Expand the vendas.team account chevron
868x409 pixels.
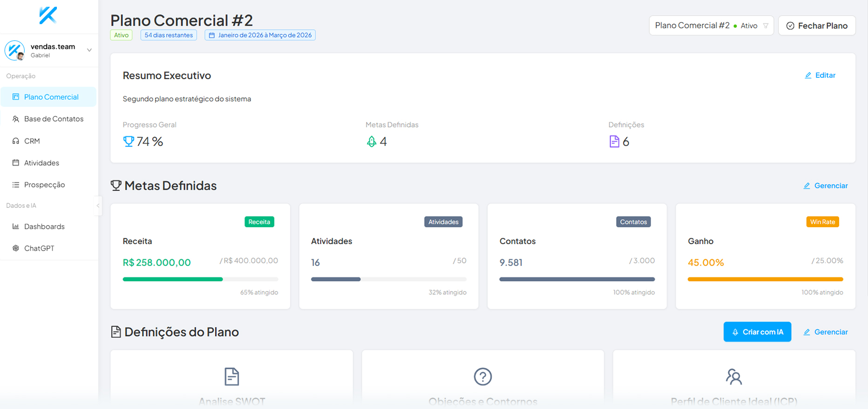(x=89, y=50)
